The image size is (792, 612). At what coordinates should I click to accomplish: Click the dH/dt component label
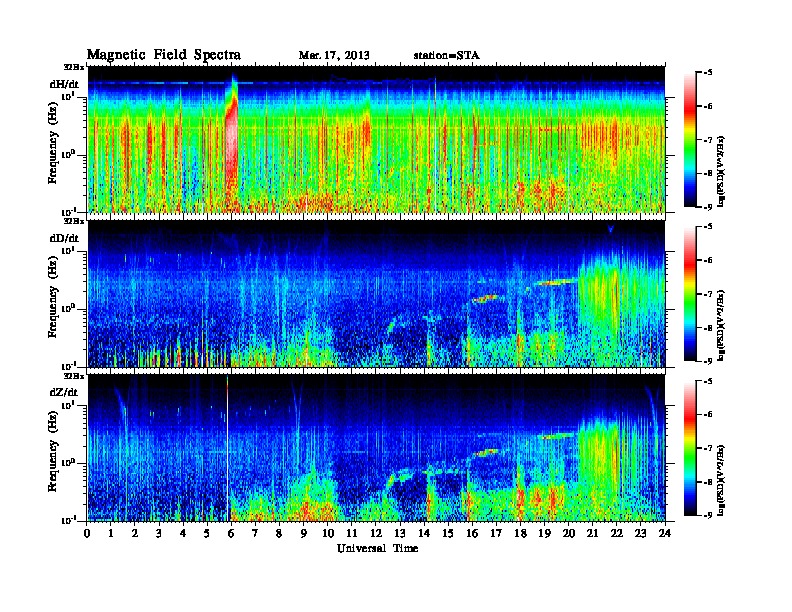[64, 84]
